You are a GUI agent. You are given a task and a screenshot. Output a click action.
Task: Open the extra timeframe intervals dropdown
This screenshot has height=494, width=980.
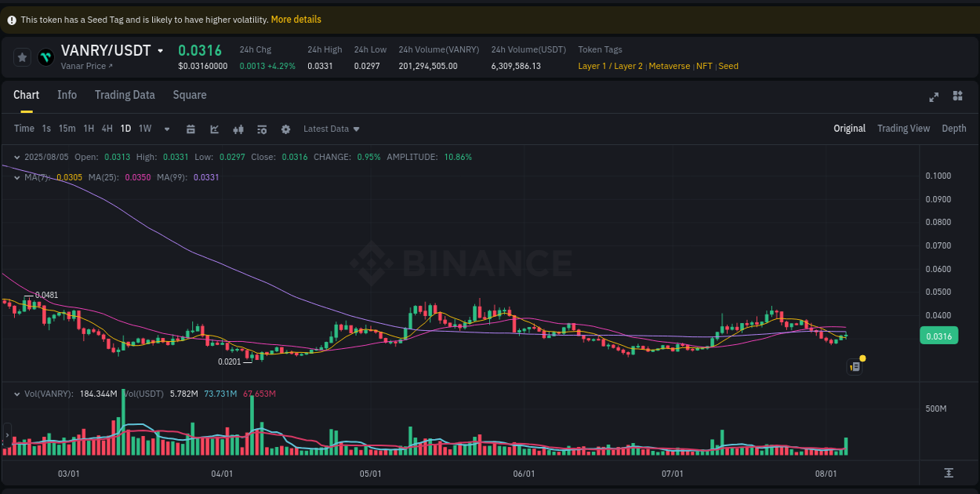(x=166, y=129)
